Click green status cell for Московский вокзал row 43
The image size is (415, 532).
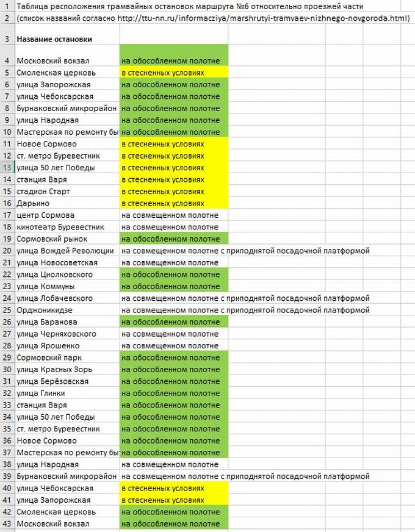174,523
